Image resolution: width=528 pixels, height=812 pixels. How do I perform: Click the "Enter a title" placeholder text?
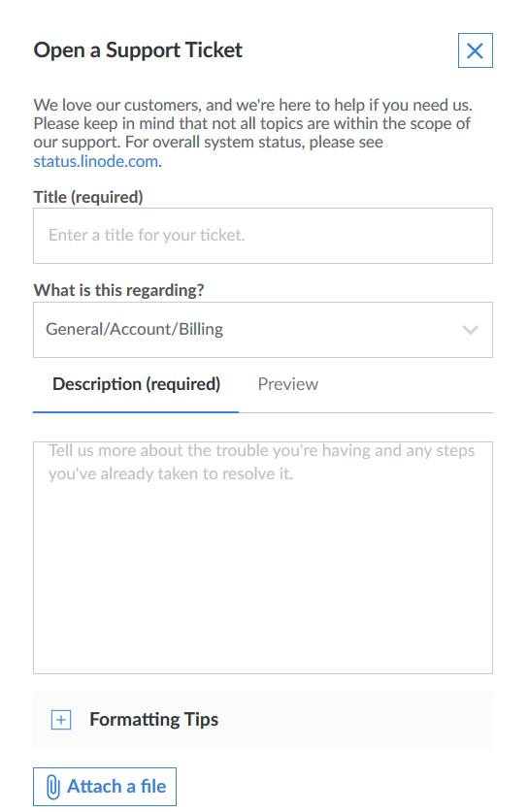147,236
